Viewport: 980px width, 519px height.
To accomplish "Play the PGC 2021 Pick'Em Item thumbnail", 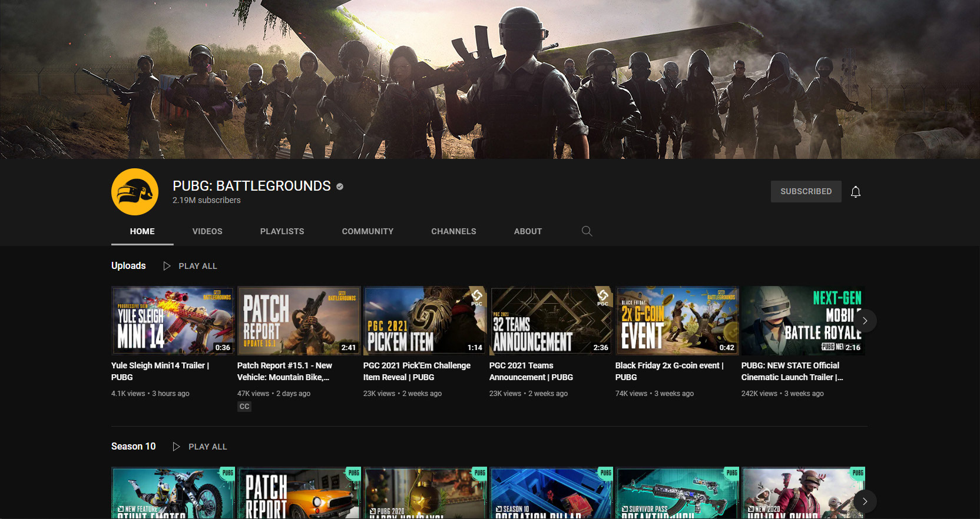I will click(425, 321).
